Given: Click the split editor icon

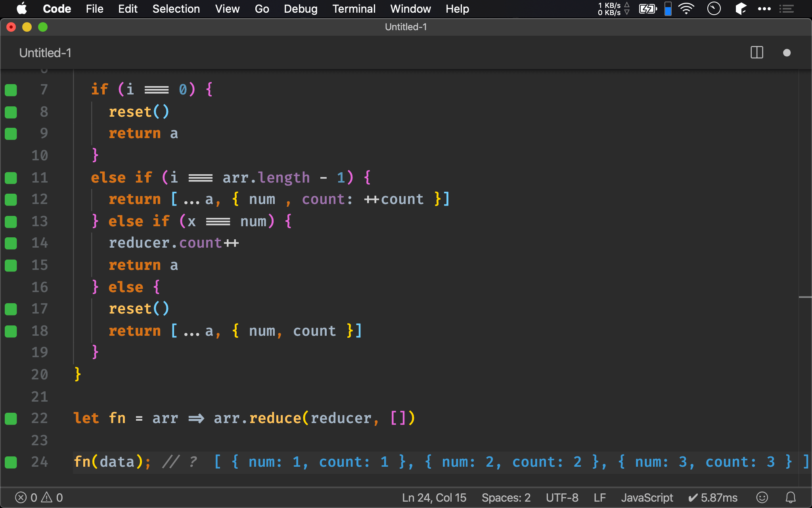Looking at the screenshot, I should pos(756,53).
